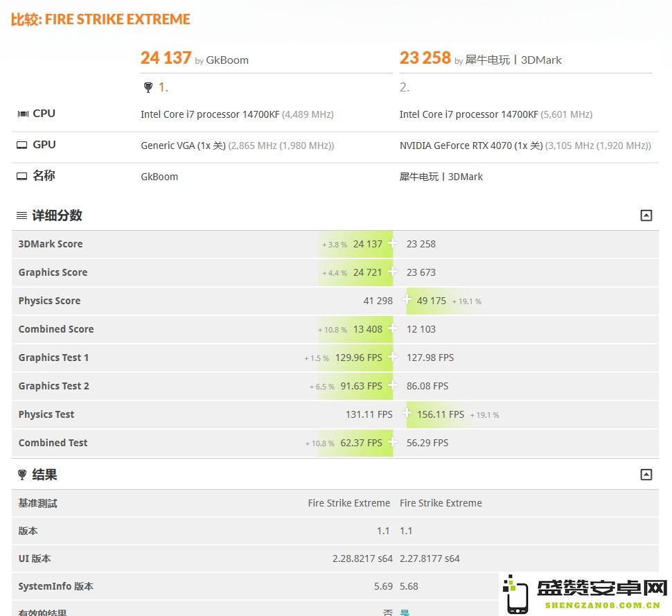Open 犀牛电玩 | 3DMark link in score header
The height and width of the screenshot is (616, 672).
coord(513,60)
